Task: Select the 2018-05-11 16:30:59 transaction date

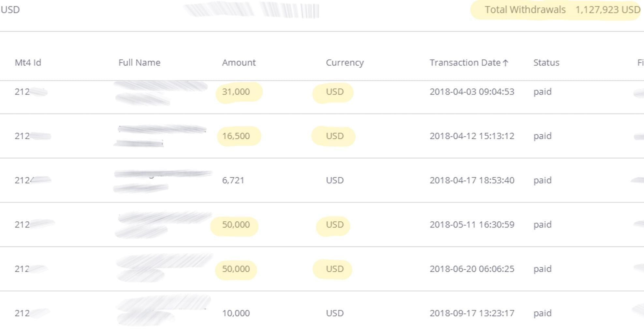Action: (472, 225)
